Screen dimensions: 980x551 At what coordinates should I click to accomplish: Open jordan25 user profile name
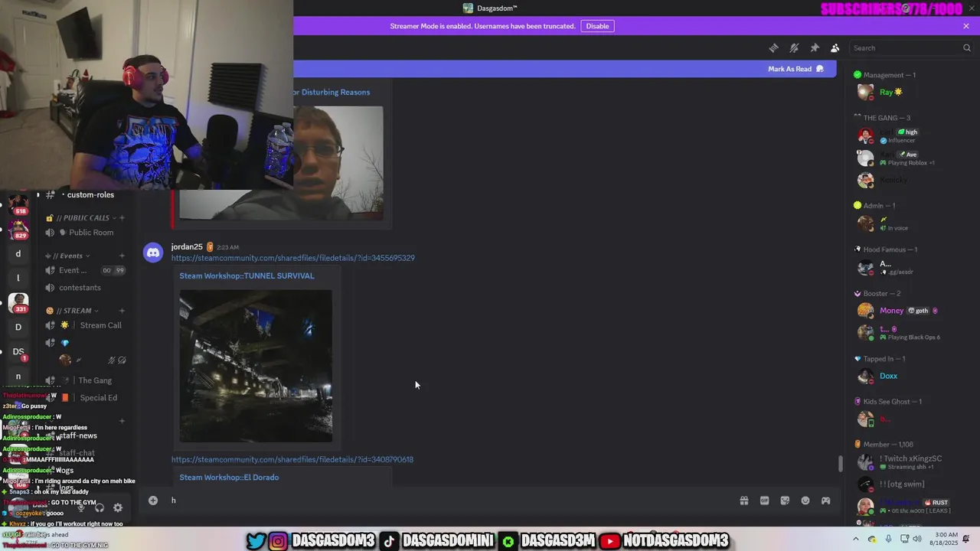[x=187, y=247]
